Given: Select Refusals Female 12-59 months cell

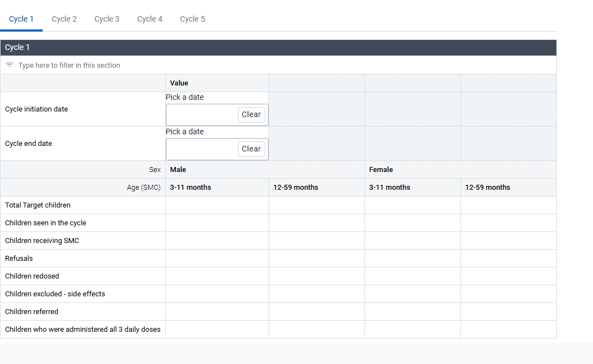Looking at the screenshot, I should point(509,259).
